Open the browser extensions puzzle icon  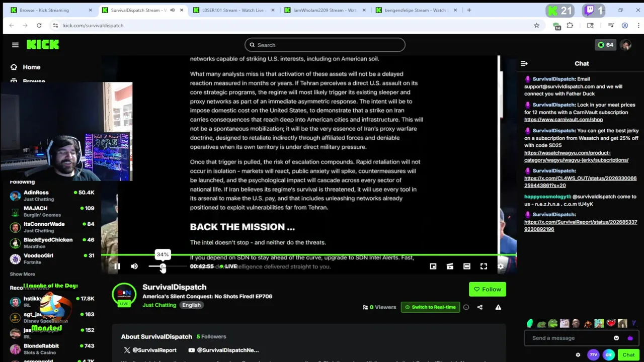coord(570,25)
